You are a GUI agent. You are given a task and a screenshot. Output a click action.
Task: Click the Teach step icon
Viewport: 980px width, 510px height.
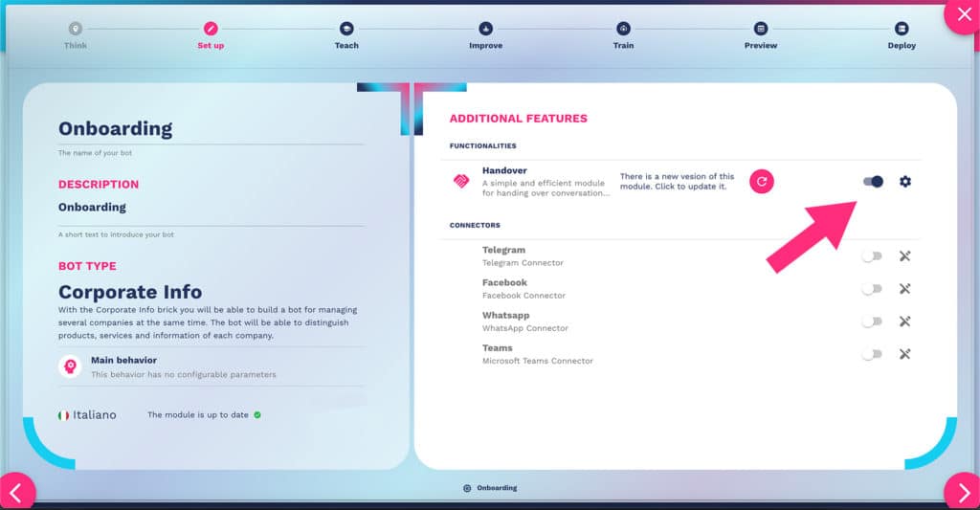pyautogui.click(x=346, y=28)
